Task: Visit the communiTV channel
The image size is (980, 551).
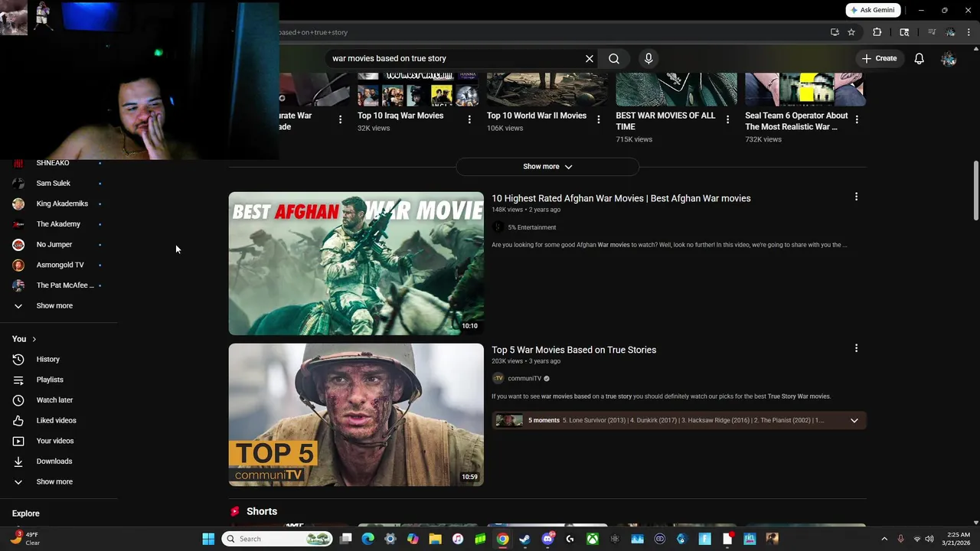Action: click(x=524, y=378)
